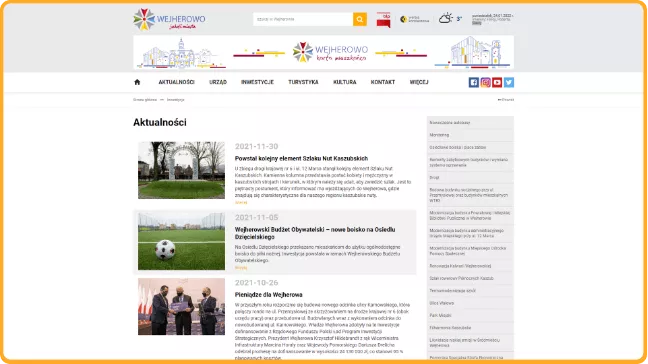The width and height of the screenshot is (648, 364).
Task: Open the soccer ball article thumbnail
Action: (x=181, y=241)
